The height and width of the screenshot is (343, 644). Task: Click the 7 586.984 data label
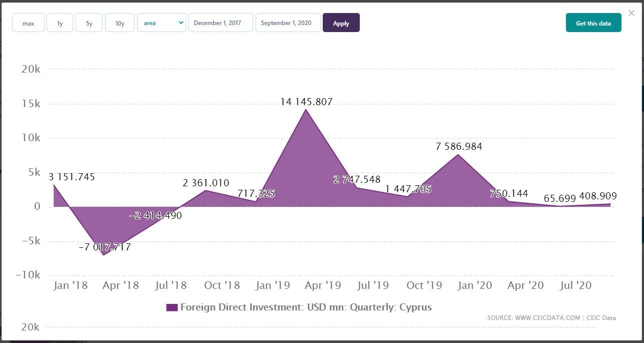pyautogui.click(x=459, y=147)
